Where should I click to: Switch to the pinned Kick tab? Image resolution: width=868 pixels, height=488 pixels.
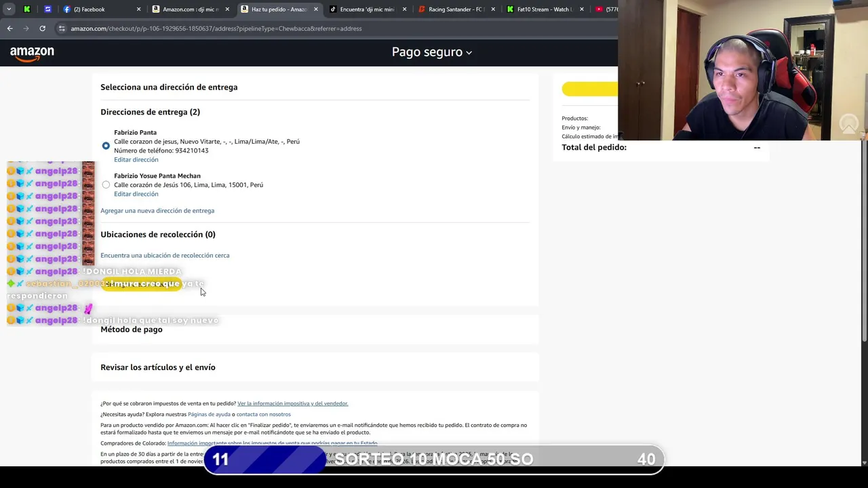[27, 9]
